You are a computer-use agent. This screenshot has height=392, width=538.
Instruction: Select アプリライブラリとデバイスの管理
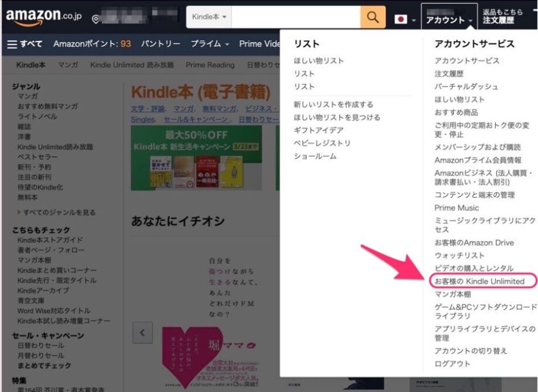coord(485,333)
